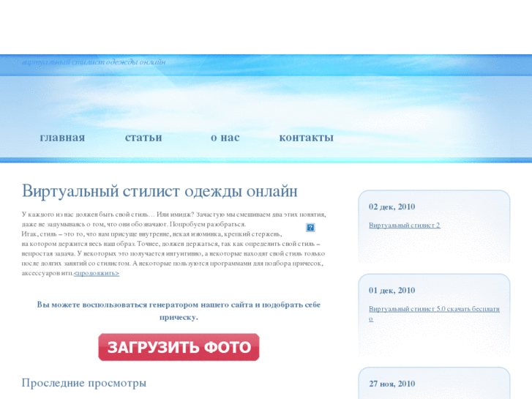Click the date 27 ноя, 2010
This screenshot has width=532, height=399.
(x=392, y=384)
